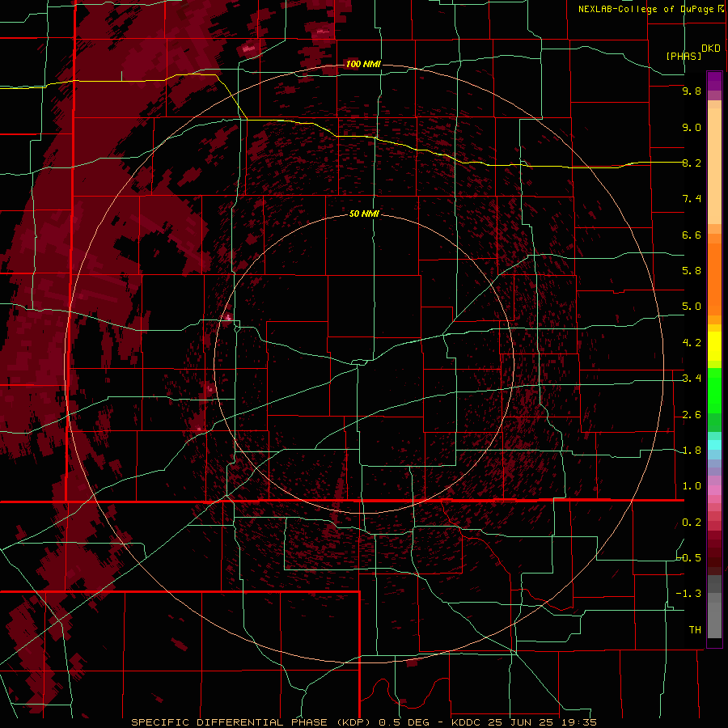Pick the yellow segment of color bar
Image resolution: width=728 pixels, height=728 pixels.
pyautogui.click(x=714, y=346)
